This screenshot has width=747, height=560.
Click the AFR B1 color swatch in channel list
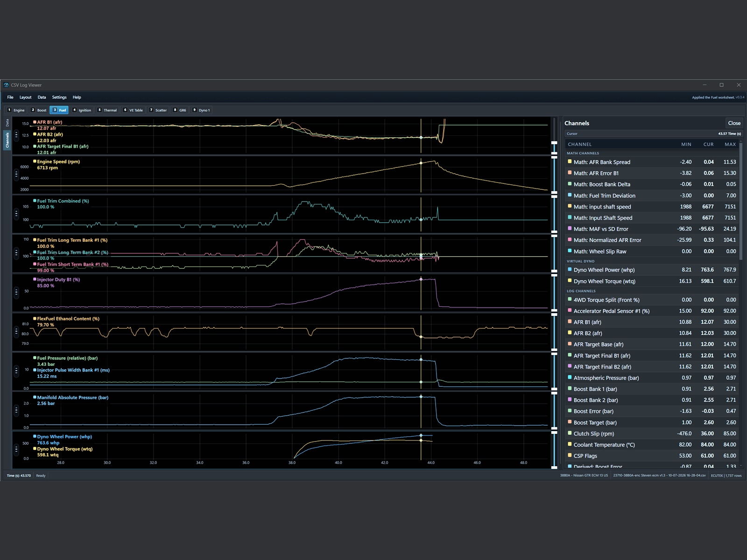click(x=570, y=322)
